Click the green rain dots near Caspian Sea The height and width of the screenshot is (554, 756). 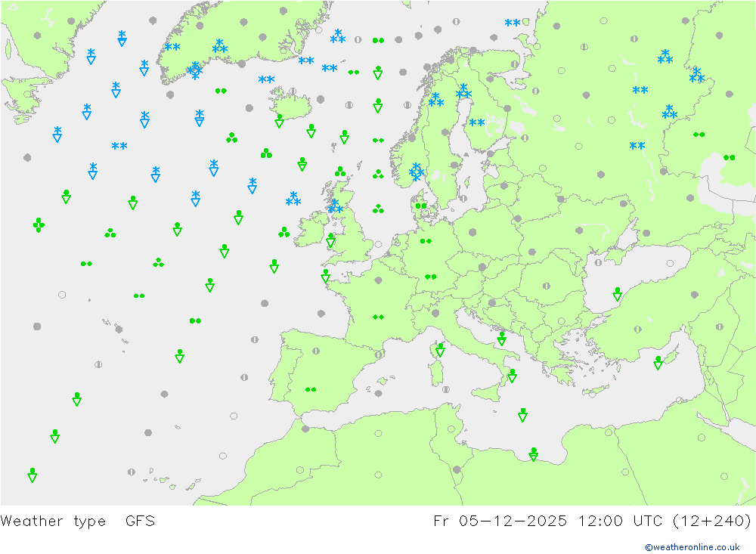tap(729, 158)
